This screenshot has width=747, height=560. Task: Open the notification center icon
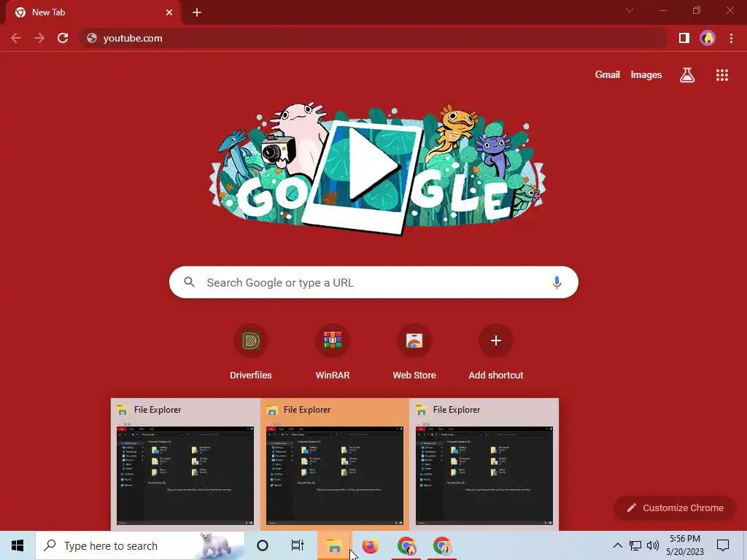(723, 545)
